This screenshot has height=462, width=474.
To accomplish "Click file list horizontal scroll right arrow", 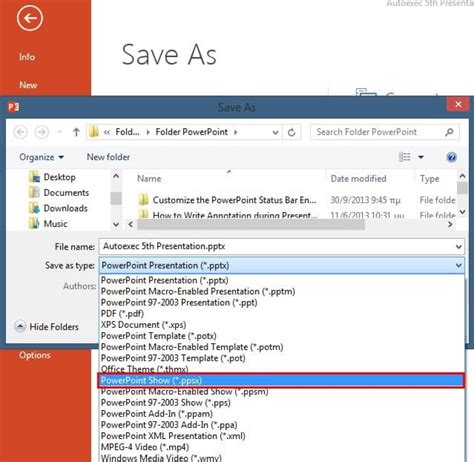I will (450, 224).
